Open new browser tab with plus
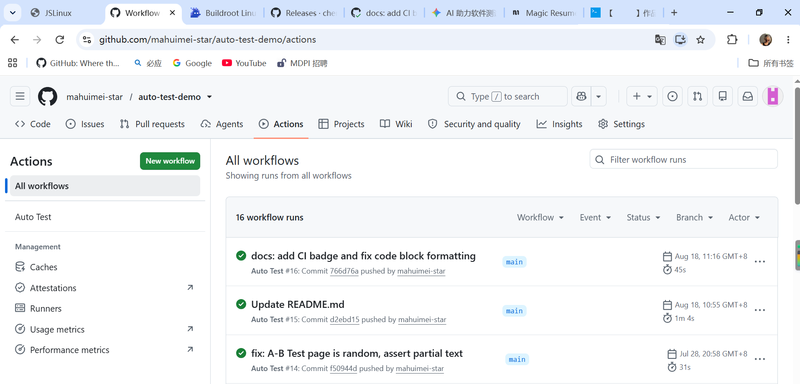800x384 pixels. tap(674, 13)
